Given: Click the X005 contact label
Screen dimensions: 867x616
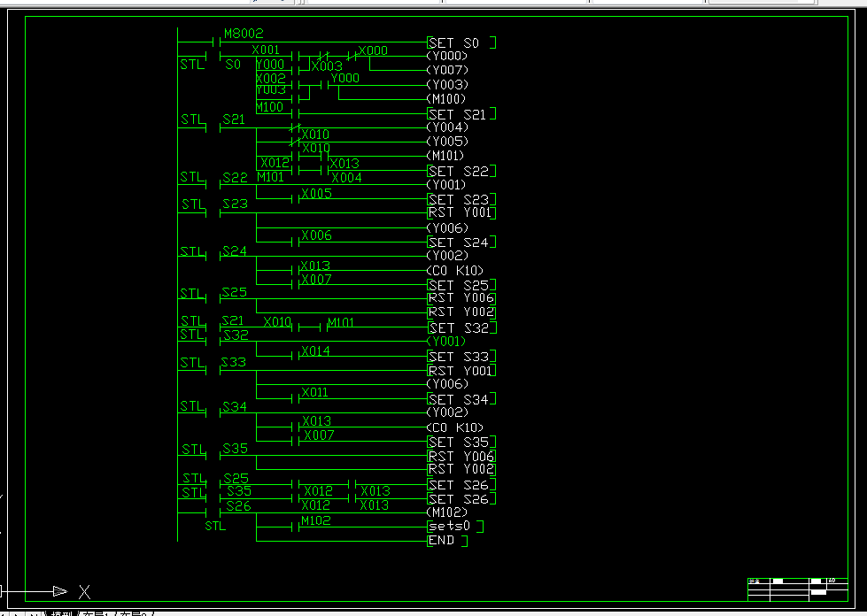Looking at the screenshot, I should coord(316,194).
